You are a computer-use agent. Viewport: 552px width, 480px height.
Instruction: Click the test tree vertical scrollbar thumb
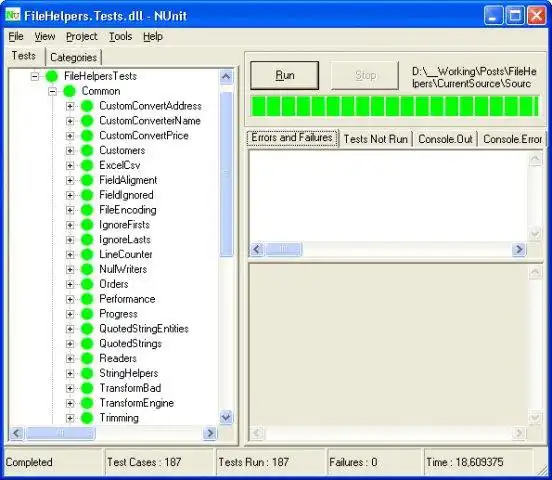point(226,174)
